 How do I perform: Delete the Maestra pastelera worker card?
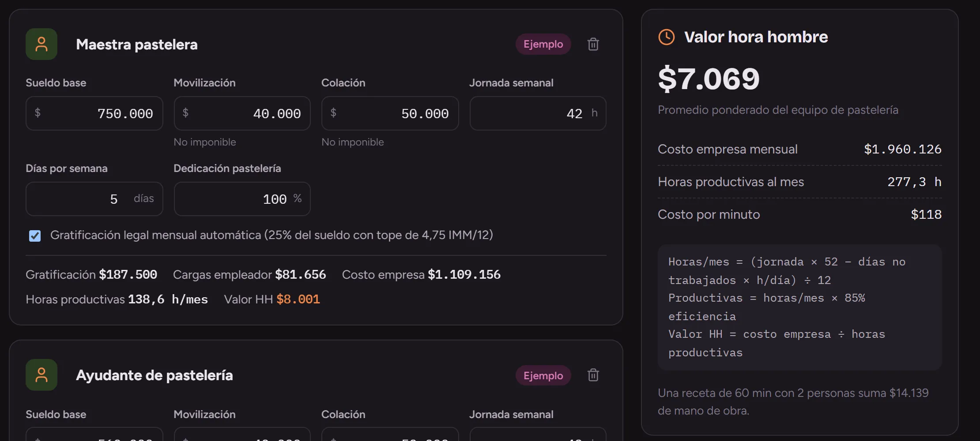593,44
